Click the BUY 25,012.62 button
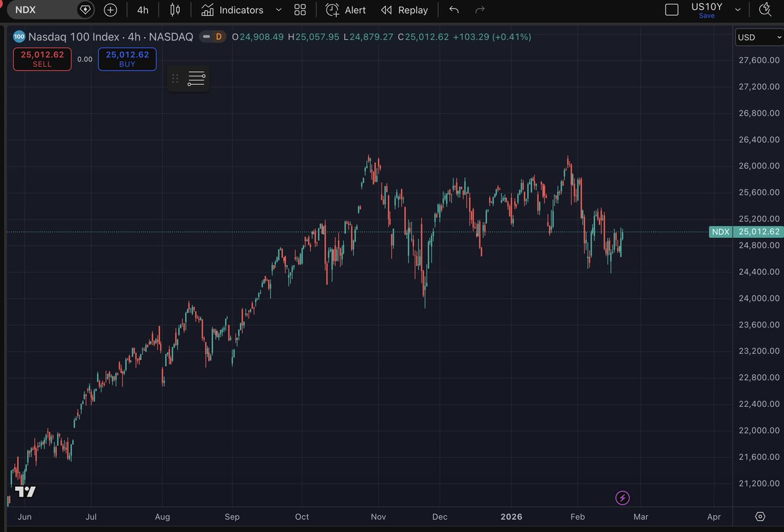The image size is (784, 532). 127,59
